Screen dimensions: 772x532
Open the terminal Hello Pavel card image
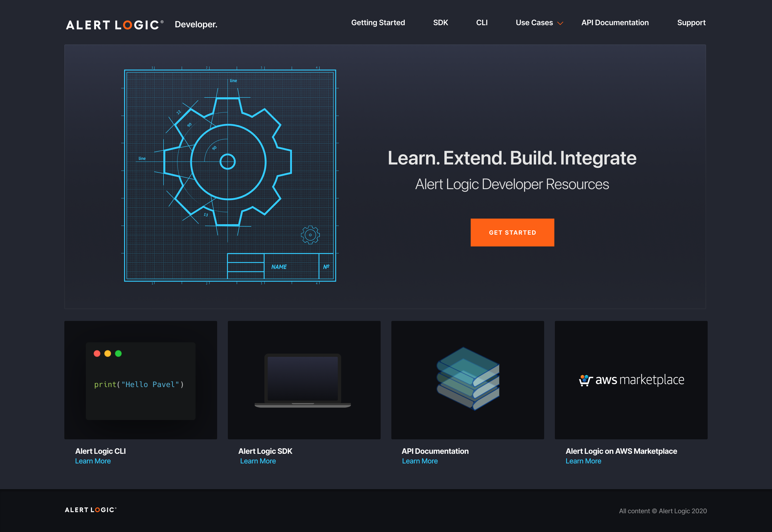[x=141, y=380]
